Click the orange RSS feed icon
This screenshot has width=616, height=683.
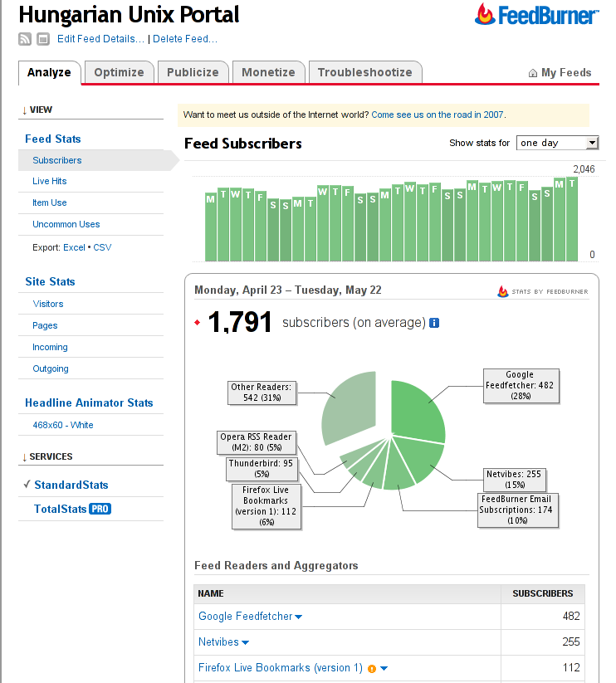click(x=25, y=39)
